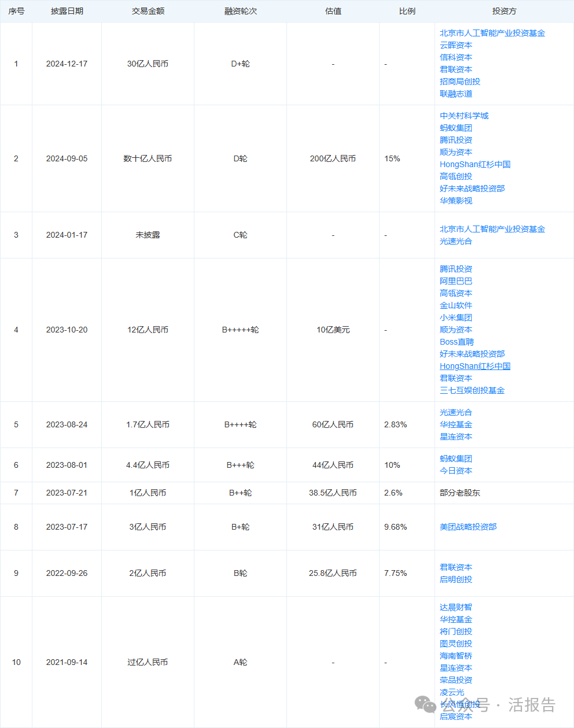The image size is (574, 728).
Task: Select the 9.68% ratio cell
Action: tap(396, 527)
